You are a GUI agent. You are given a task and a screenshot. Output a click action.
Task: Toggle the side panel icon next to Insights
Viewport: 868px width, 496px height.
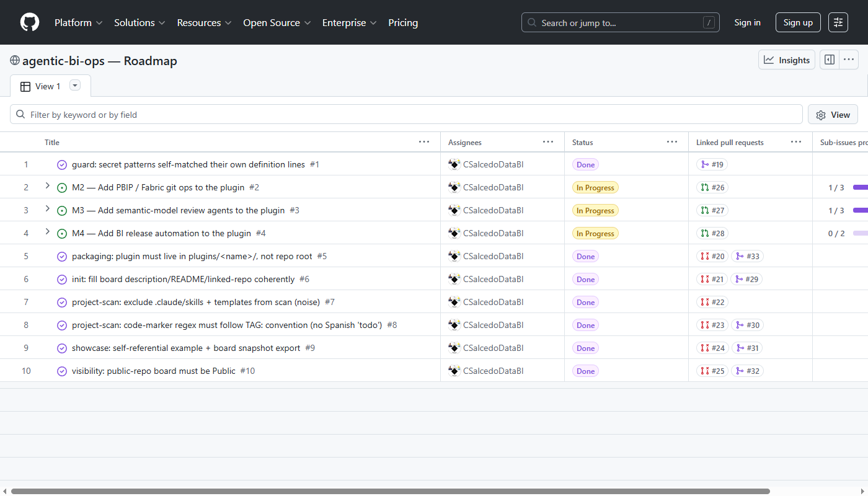pos(830,60)
